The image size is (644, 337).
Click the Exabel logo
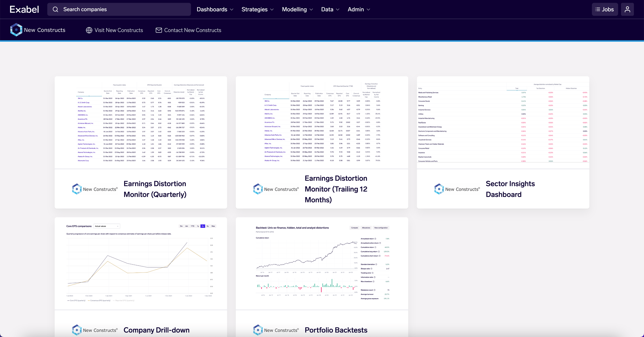[x=24, y=9]
